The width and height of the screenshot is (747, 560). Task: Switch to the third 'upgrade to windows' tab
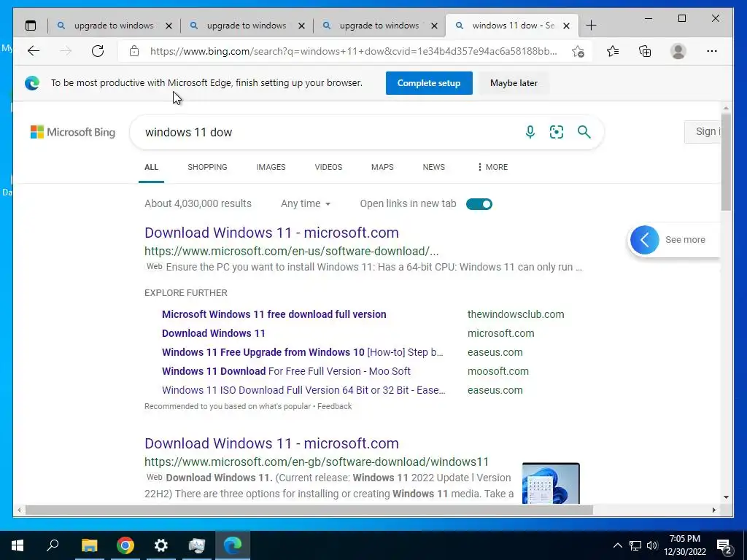(x=379, y=26)
